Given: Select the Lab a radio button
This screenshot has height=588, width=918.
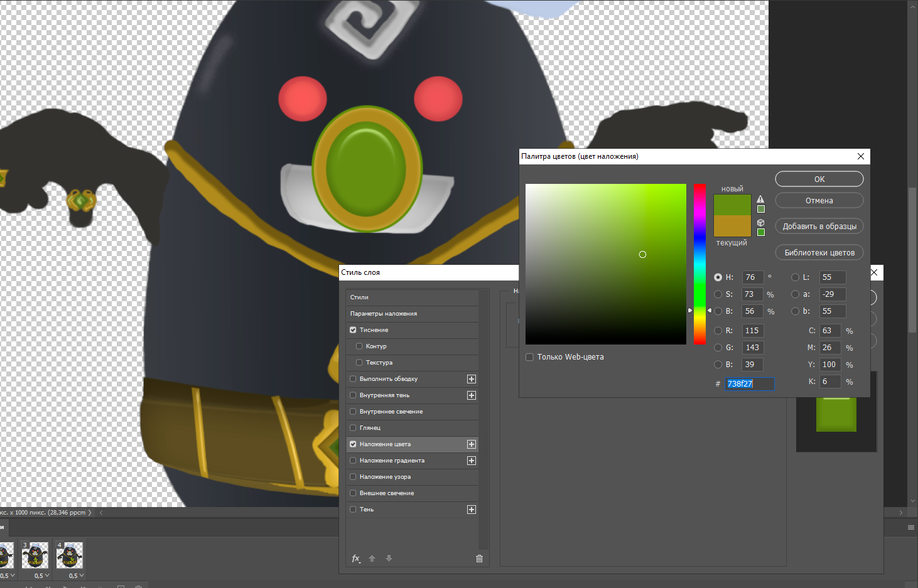Looking at the screenshot, I should pyautogui.click(x=795, y=294).
